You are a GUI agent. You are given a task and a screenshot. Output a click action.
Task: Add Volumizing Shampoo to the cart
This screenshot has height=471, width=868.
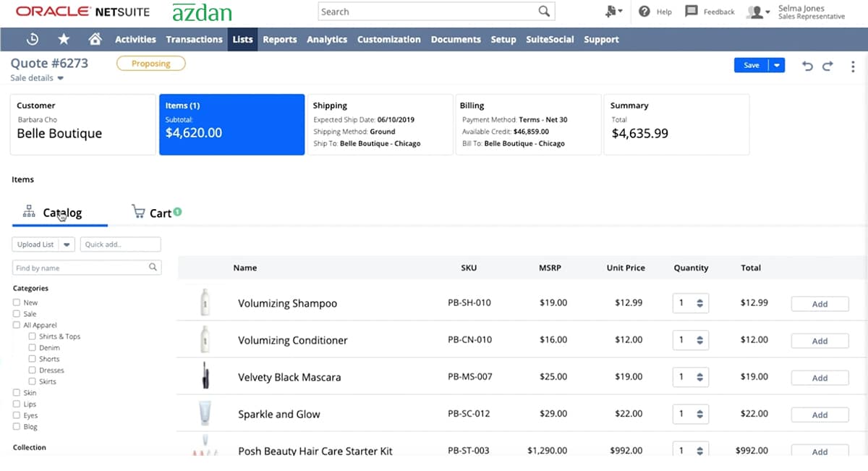click(x=820, y=303)
